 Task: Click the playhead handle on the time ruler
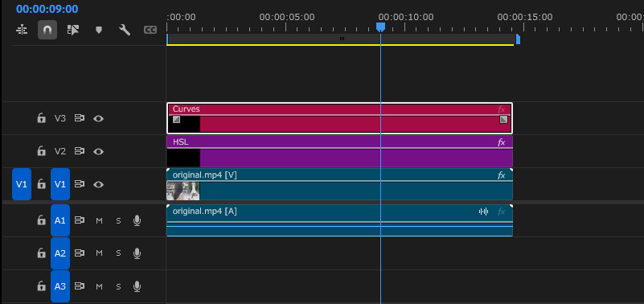click(381, 27)
